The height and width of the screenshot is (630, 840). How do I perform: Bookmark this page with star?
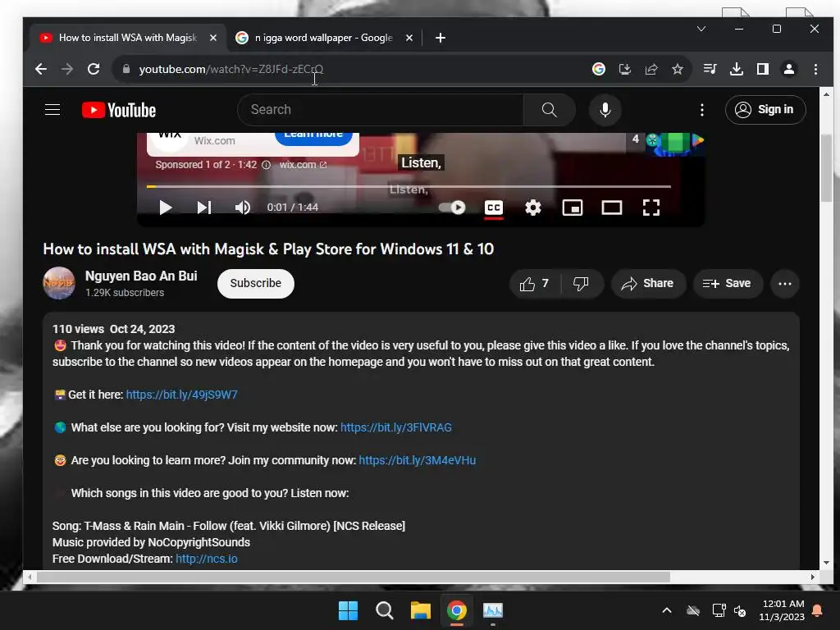(677, 69)
